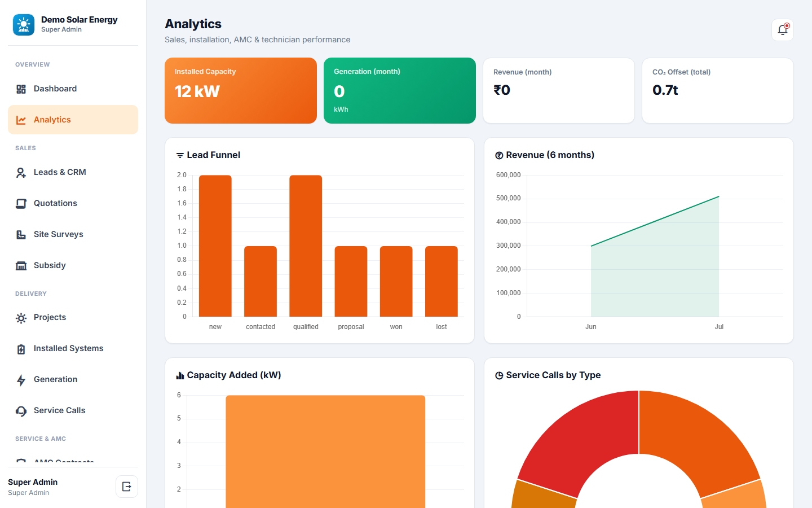The height and width of the screenshot is (508, 812).
Task: Open the Generation page
Action: coord(73,379)
